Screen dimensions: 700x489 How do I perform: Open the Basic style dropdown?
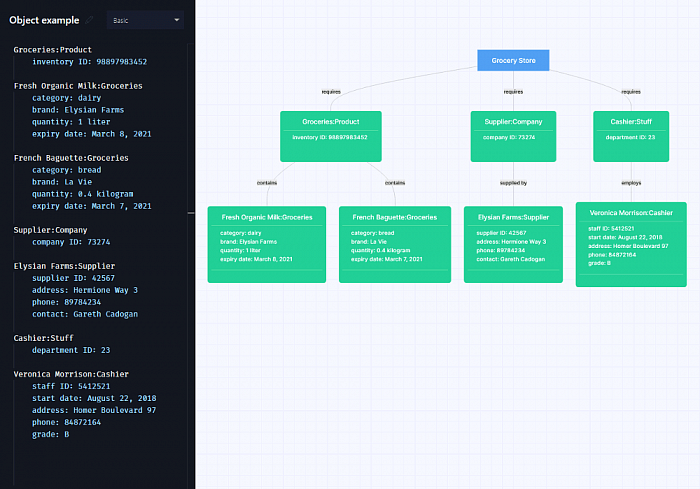145,20
